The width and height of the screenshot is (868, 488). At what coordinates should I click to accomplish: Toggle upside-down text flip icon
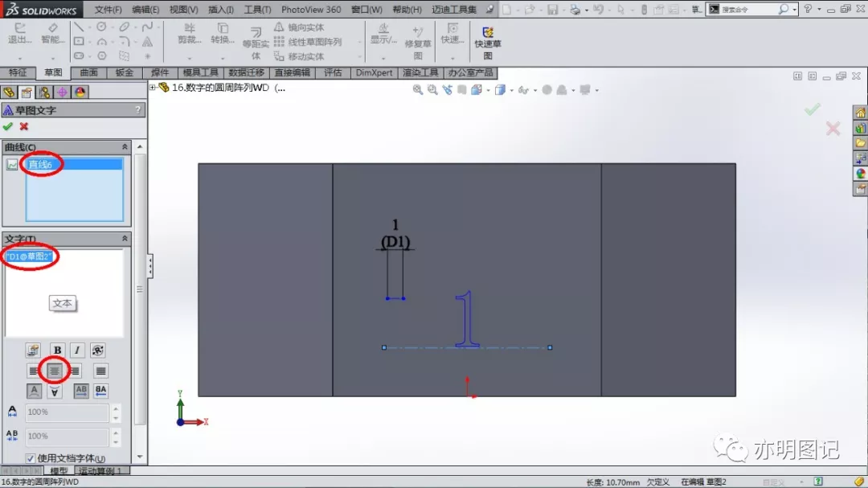[55, 391]
